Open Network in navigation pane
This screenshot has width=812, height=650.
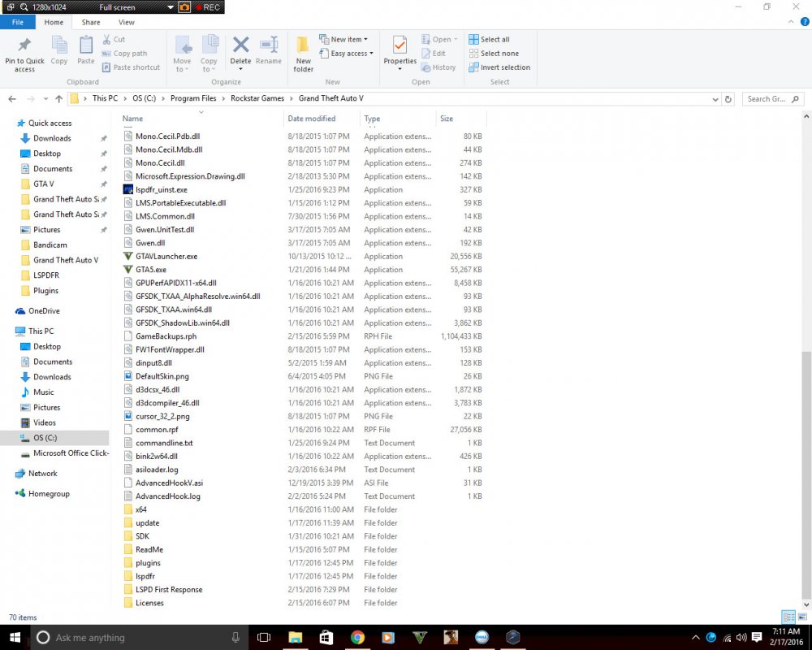(x=42, y=473)
